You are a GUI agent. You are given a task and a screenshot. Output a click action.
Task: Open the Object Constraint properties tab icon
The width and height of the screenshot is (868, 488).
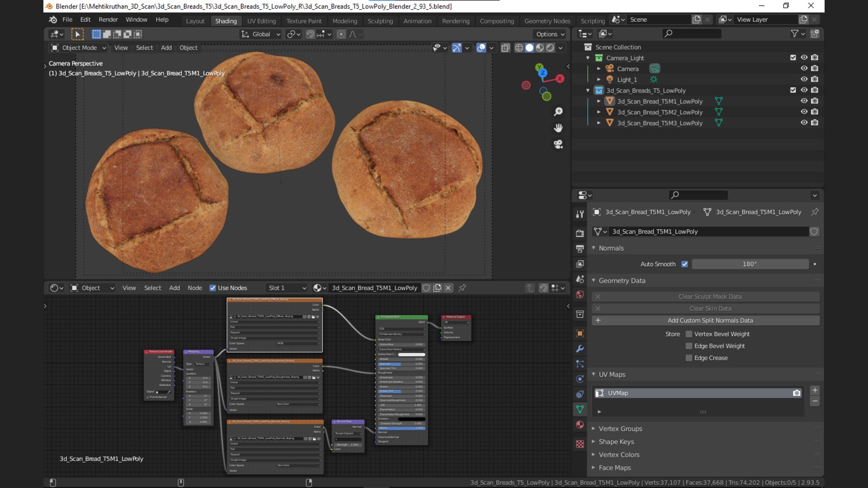[580, 394]
